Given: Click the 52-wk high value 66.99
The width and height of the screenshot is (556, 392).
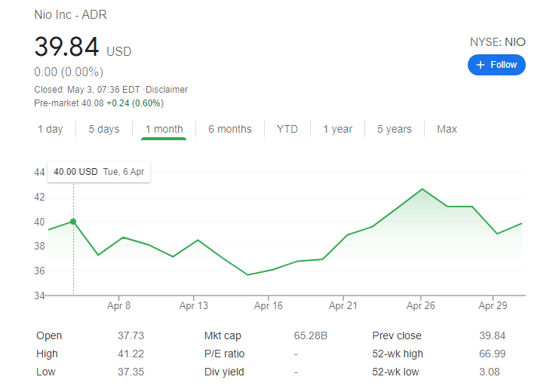Looking at the screenshot, I should (x=492, y=354).
